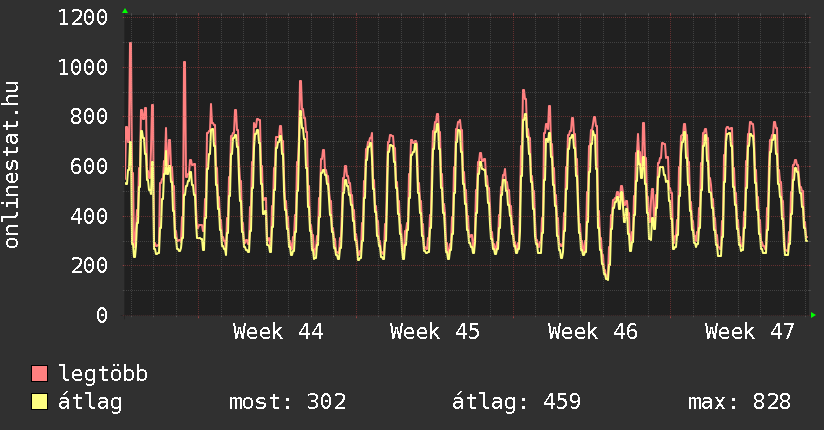Click the Week 47 axis label
The image size is (824, 430).
[x=750, y=331]
